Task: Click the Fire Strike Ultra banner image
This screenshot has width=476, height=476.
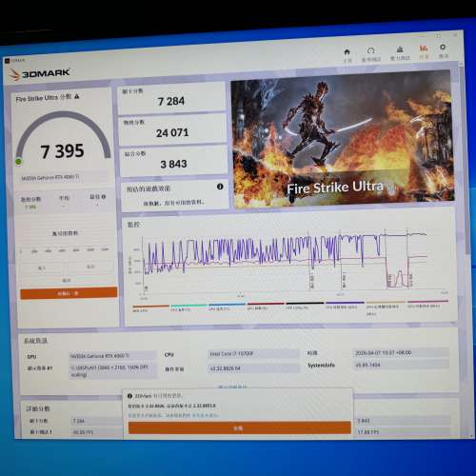Action: tap(343, 140)
